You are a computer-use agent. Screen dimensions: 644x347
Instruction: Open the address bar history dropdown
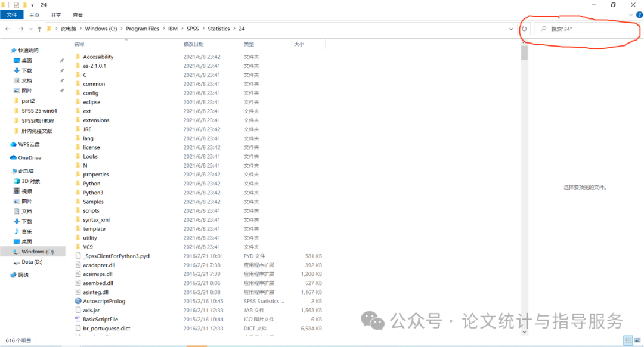coord(511,29)
